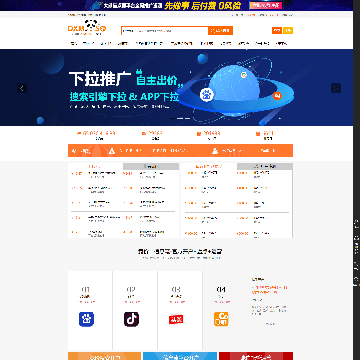The height and width of the screenshot is (360, 360).
Task: Click the top promotional ad banner
Action: click(180, 5)
